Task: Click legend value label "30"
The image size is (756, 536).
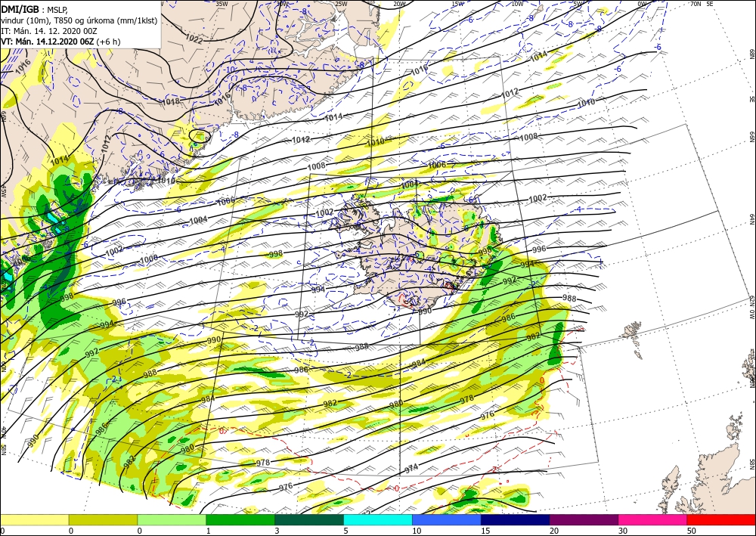Action: click(x=622, y=531)
